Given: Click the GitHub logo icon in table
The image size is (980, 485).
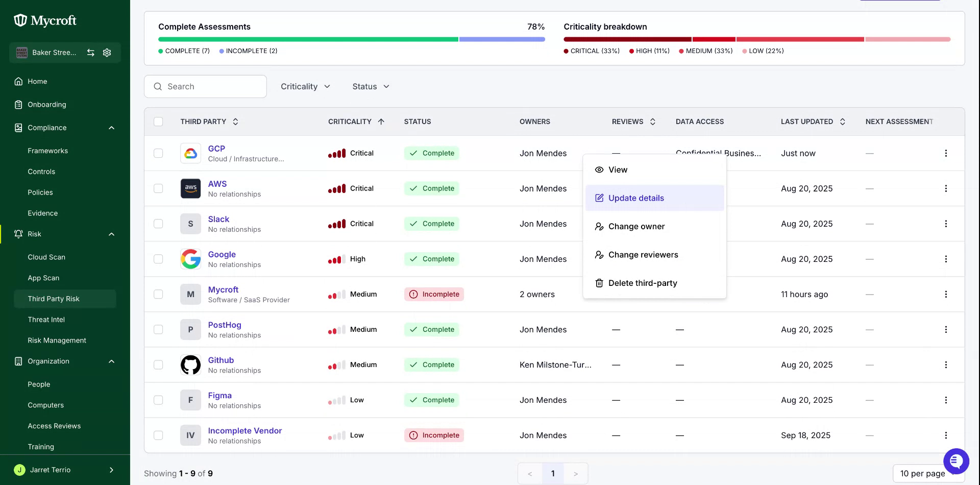Looking at the screenshot, I should (190, 365).
